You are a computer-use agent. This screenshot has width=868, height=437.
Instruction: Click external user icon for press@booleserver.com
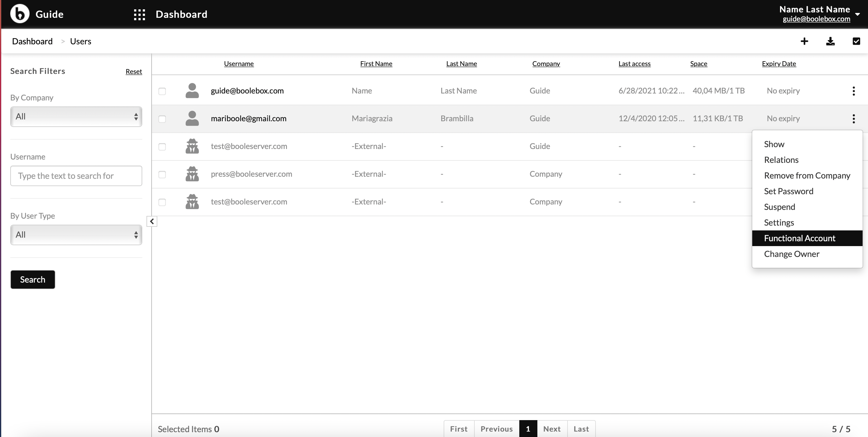pyautogui.click(x=192, y=174)
